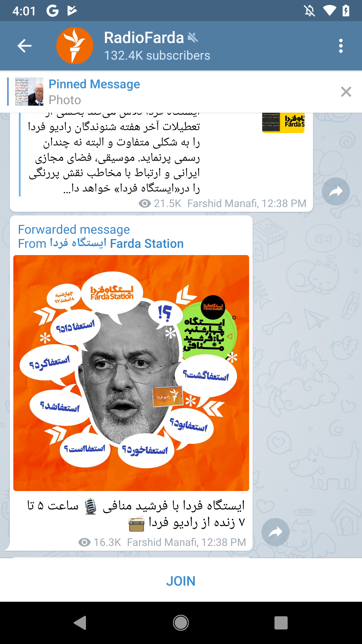
Task: Open the Farda Station forwarded source link
Action: 101,244
